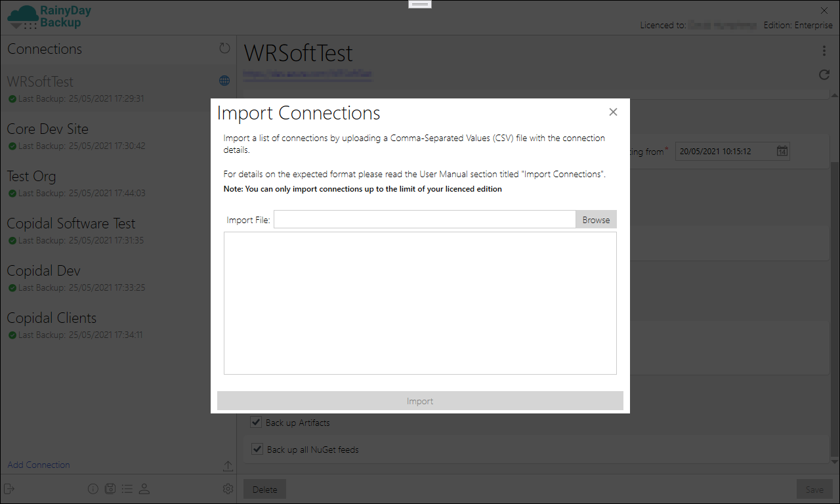Open the three-dot more options menu
This screenshot has height=504, width=840.
click(824, 51)
